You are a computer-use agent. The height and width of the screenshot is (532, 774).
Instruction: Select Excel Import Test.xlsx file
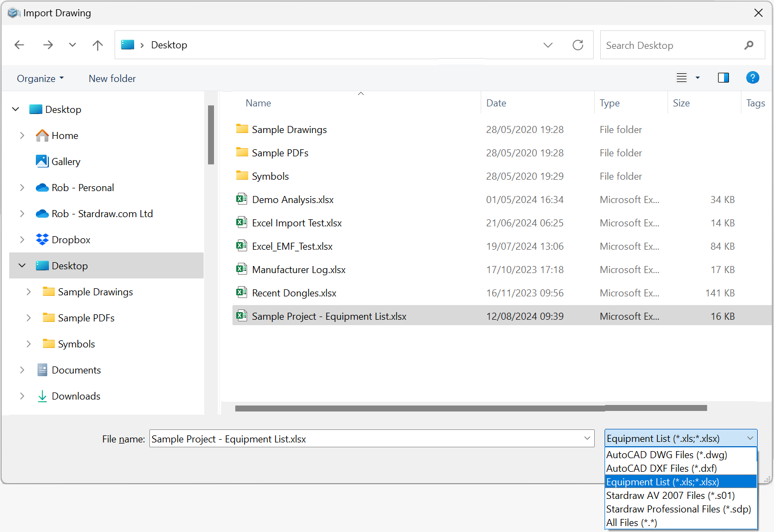[297, 223]
